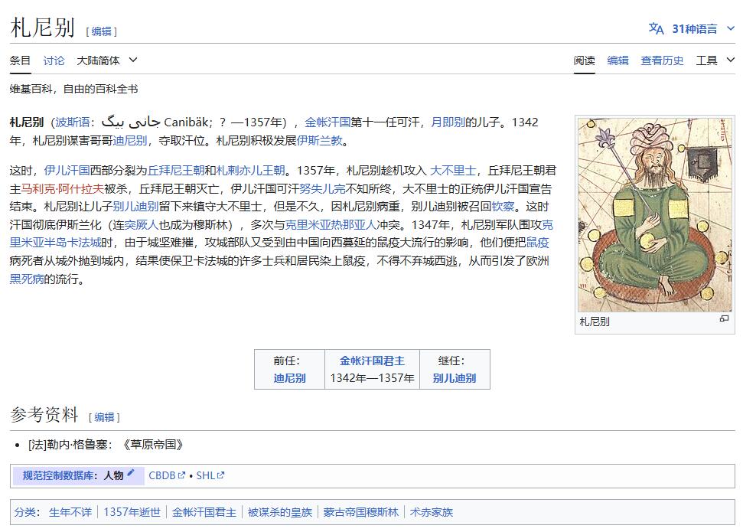The height and width of the screenshot is (532, 756).
Task: Follow the 金帐汗国 link in the intro
Action: pos(327,122)
